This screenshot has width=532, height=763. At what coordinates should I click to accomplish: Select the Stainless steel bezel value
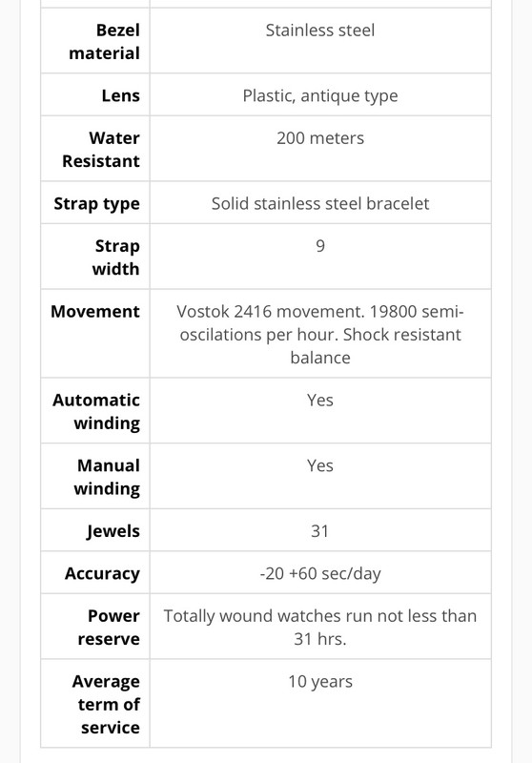[x=320, y=31]
